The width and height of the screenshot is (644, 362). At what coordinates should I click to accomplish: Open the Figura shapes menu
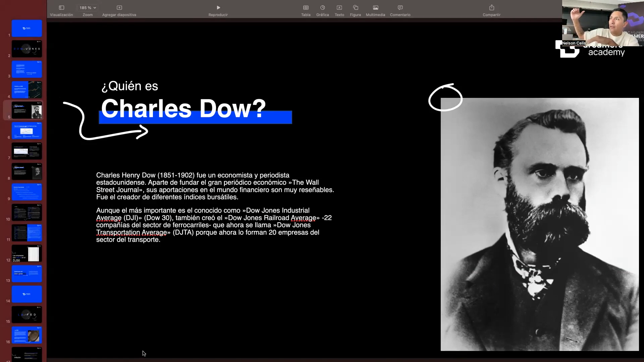356,8
